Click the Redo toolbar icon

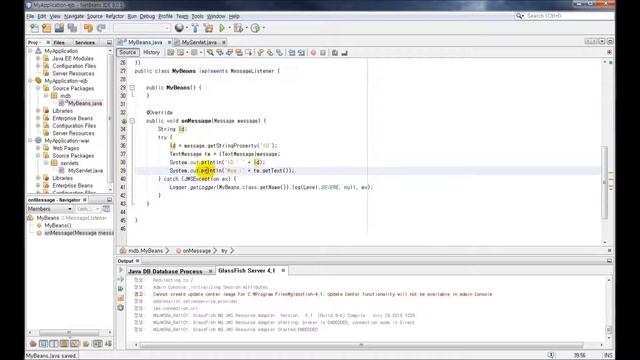(101, 28)
